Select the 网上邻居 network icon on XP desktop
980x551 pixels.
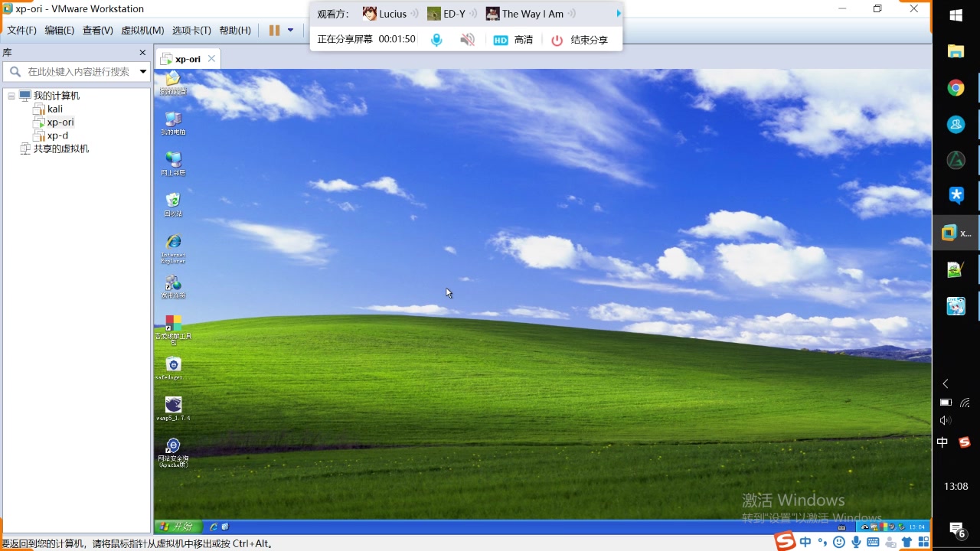173,164
